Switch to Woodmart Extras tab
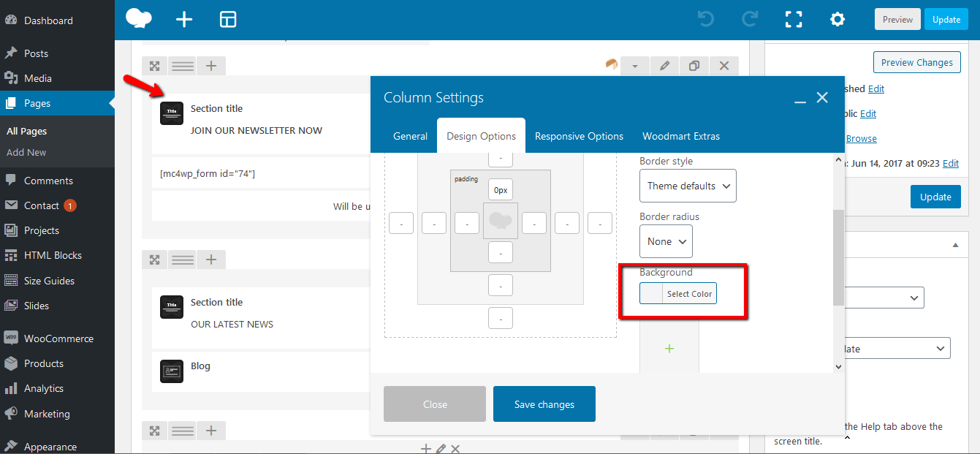Screen dimensions: 980x454 coord(681,136)
